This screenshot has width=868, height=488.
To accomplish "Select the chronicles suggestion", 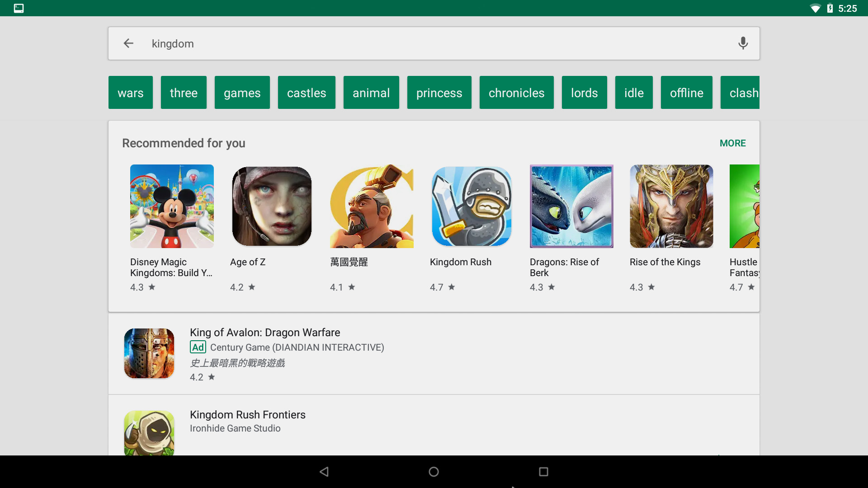I will [x=516, y=92].
